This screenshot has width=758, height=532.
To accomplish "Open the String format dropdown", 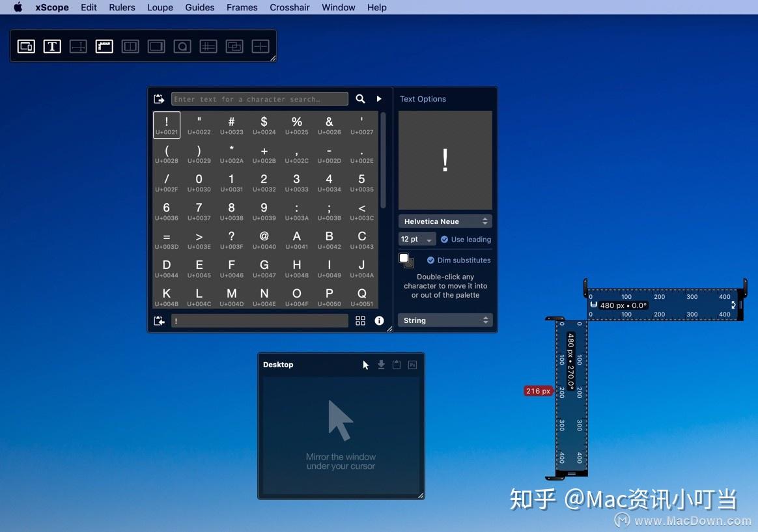I will point(445,320).
